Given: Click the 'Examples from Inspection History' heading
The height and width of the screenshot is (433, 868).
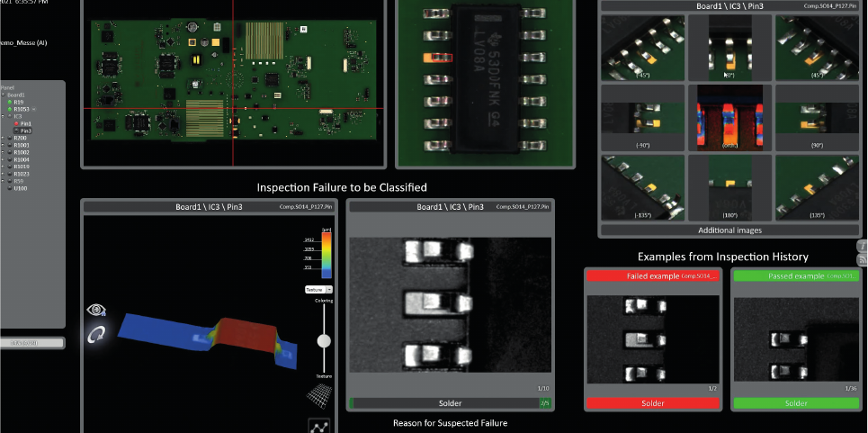Looking at the screenshot, I should point(723,257).
